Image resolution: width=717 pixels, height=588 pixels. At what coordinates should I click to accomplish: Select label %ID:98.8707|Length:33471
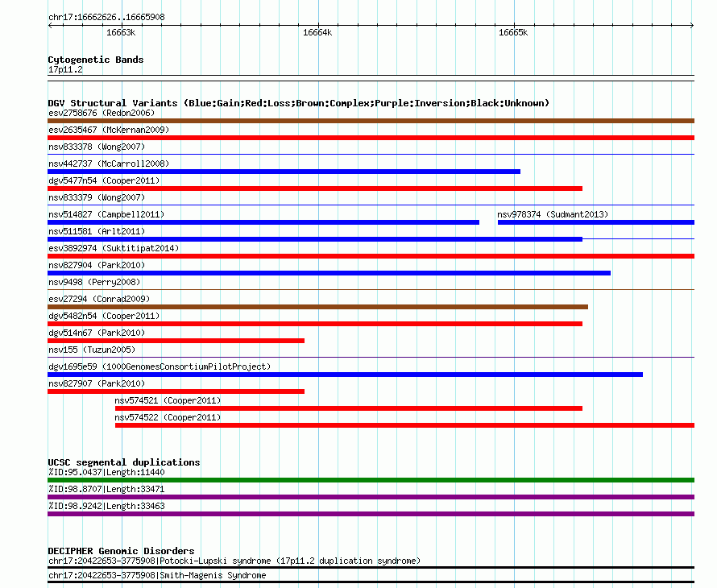[x=106, y=489]
